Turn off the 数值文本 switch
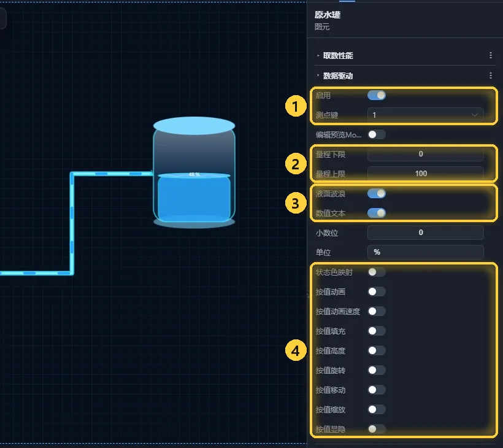This screenshot has width=503, height=448. click(x=377, y=213)
